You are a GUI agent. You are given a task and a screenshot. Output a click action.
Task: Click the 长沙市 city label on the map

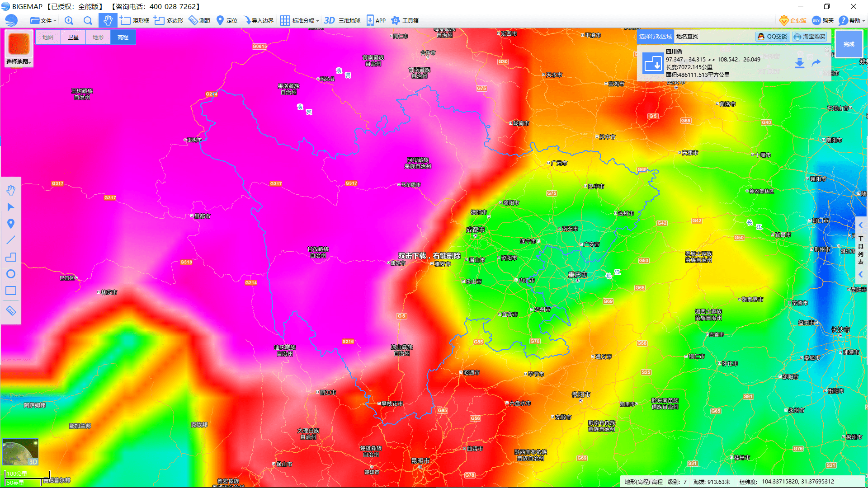[x=840, y=329]
